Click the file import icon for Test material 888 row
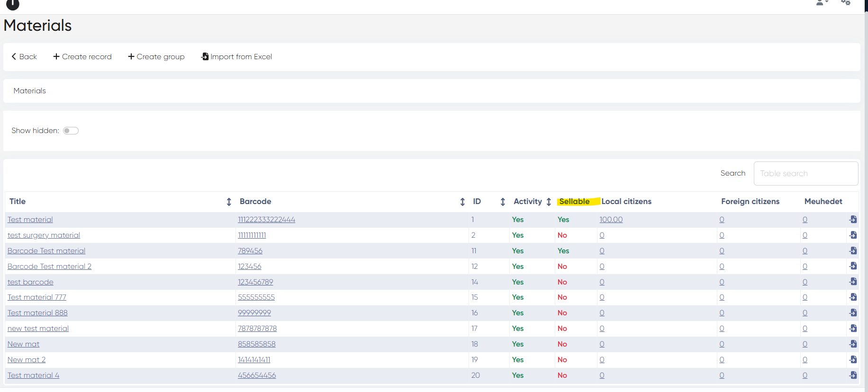The image size is (868, 392). click(853, 312)
